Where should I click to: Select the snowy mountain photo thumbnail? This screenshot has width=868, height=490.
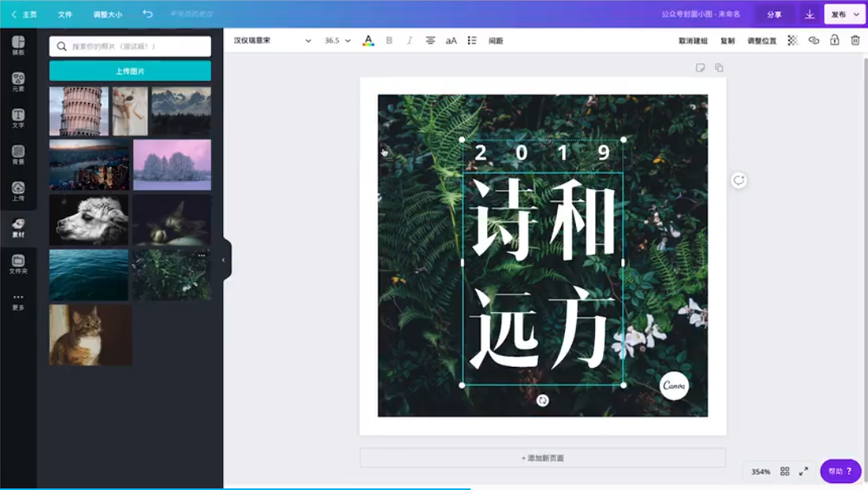pos(181,111)
